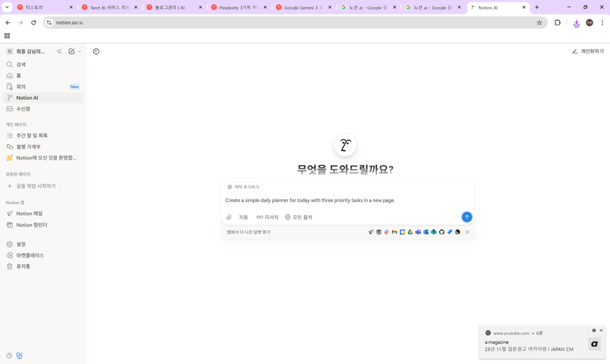Open 마켓플레이스 in the sidebar
Screen dimensions: 610x364
pyautogui.click(x=43, y=255)
